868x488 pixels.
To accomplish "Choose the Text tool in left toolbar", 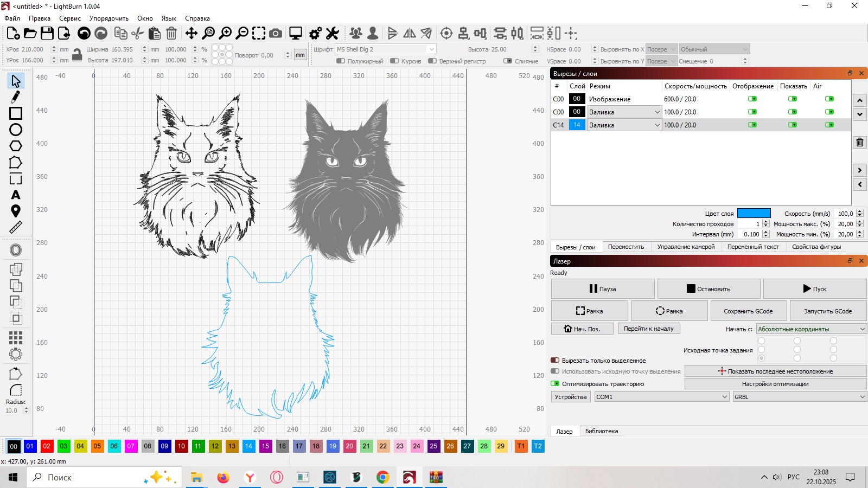I will pyautogui.click(x=15, y=195).
